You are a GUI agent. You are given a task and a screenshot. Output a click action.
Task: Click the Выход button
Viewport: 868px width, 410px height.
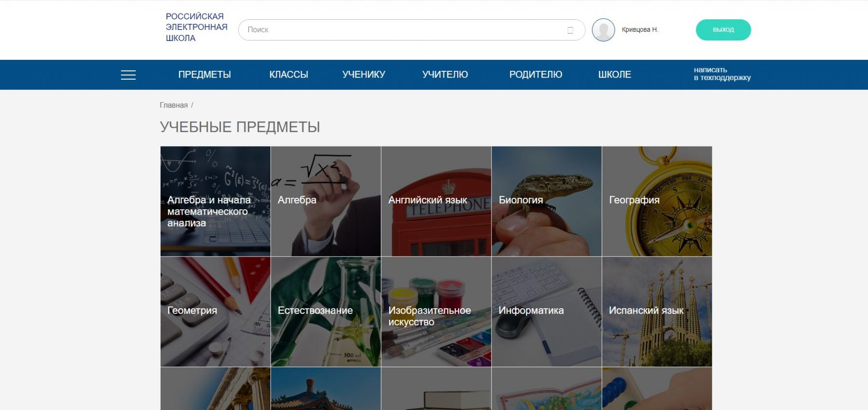[x=723, y=30]
